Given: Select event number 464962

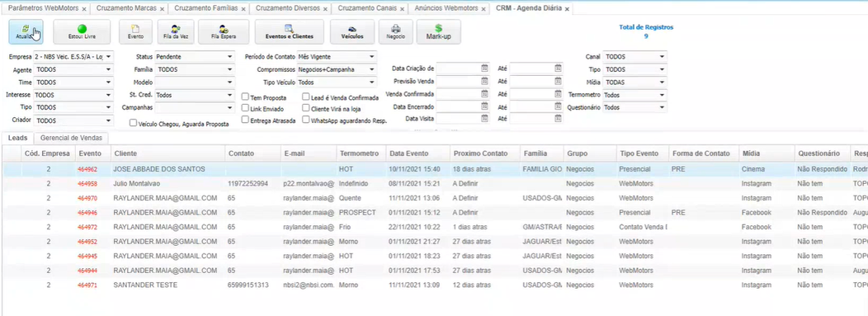Looking at the screenshot, I should (x=88, y=169).
